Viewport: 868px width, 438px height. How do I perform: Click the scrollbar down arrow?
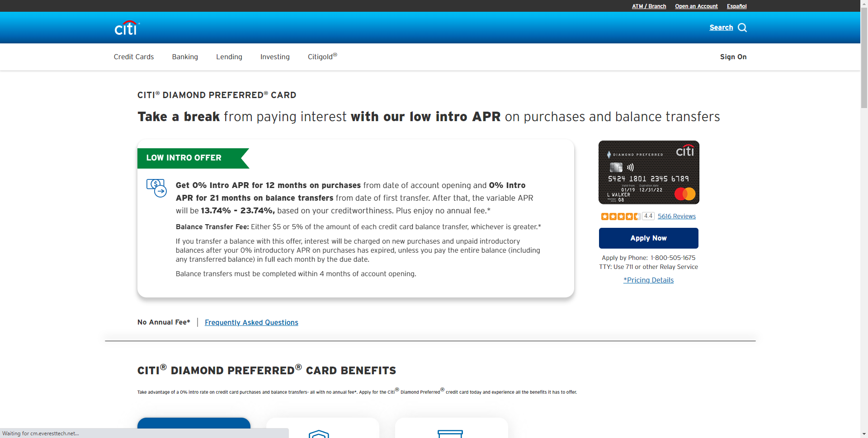pos(864,434)
